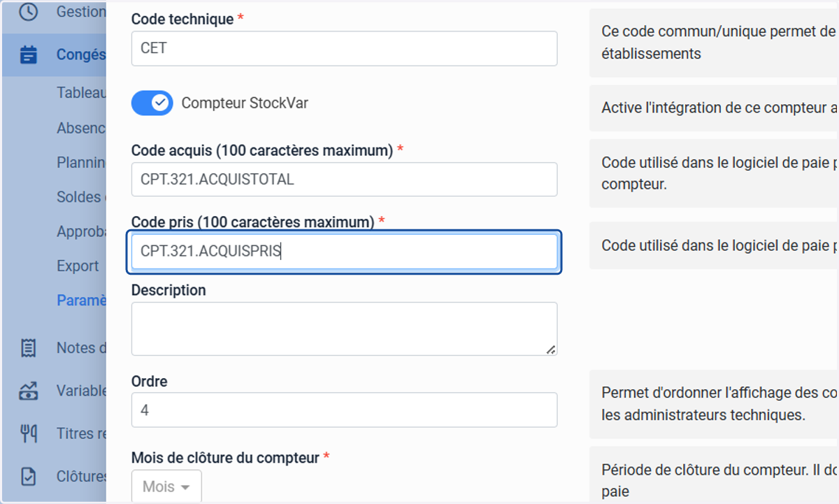The image size is (839, 504).
Task: Open the Variables sidebar entry
Action: pos(81,391)
